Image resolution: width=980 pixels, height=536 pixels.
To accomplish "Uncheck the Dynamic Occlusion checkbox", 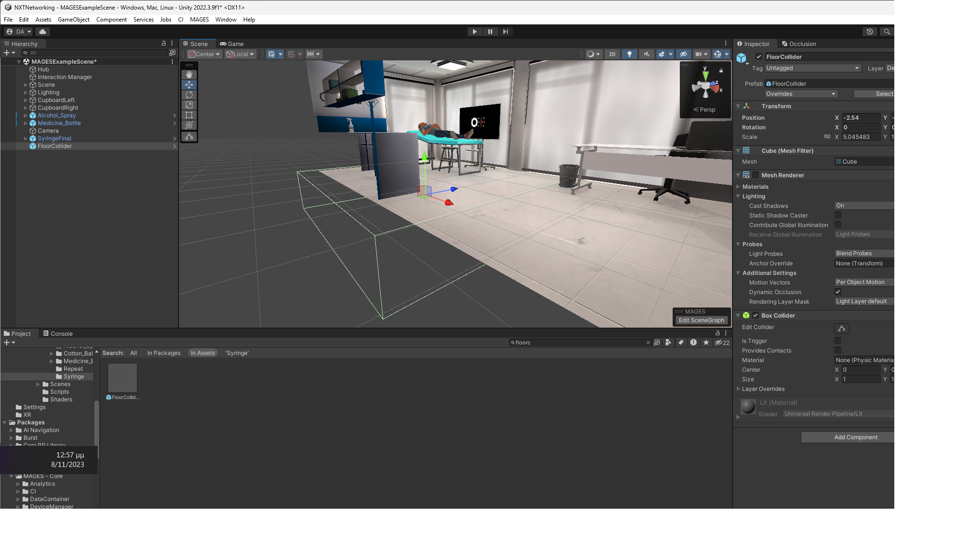I will 837,292.
